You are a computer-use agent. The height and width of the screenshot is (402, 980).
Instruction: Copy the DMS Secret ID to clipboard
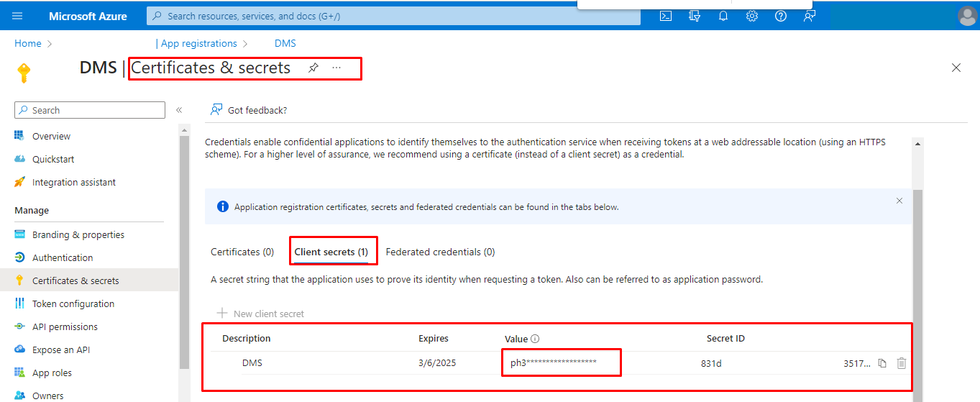[x=882, y=363]
